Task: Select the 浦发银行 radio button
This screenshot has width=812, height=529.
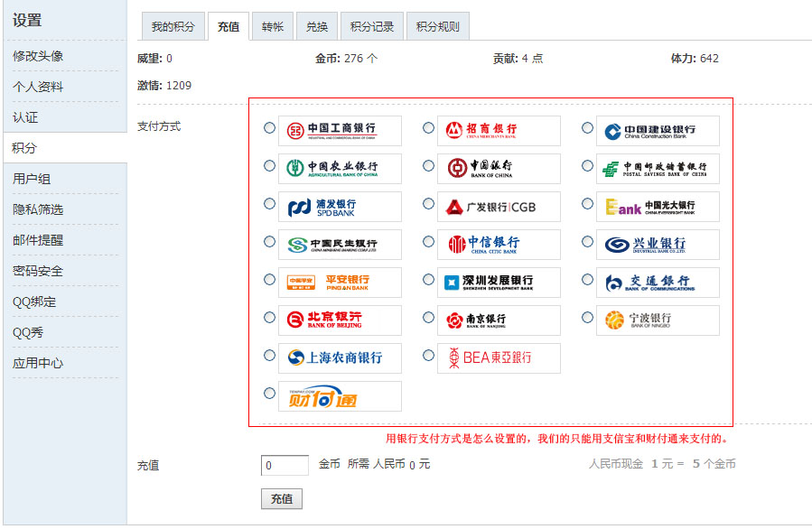Action: [269, 203]
